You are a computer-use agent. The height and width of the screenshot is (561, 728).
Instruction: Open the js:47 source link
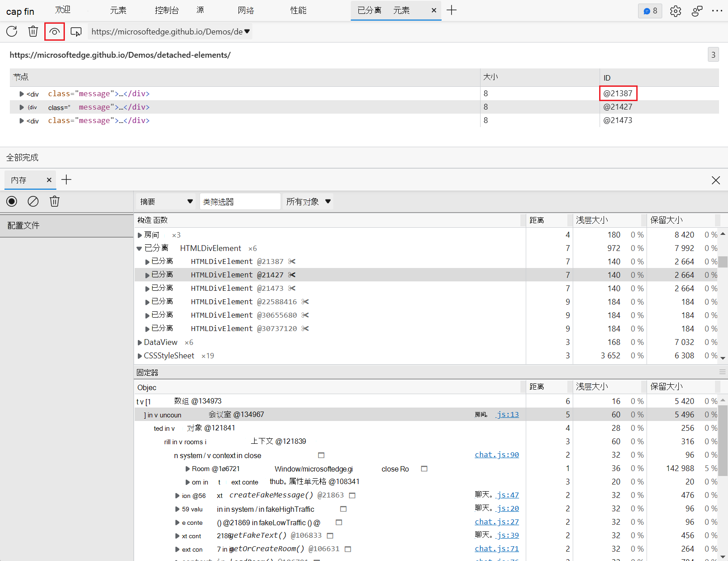point(507,495)
